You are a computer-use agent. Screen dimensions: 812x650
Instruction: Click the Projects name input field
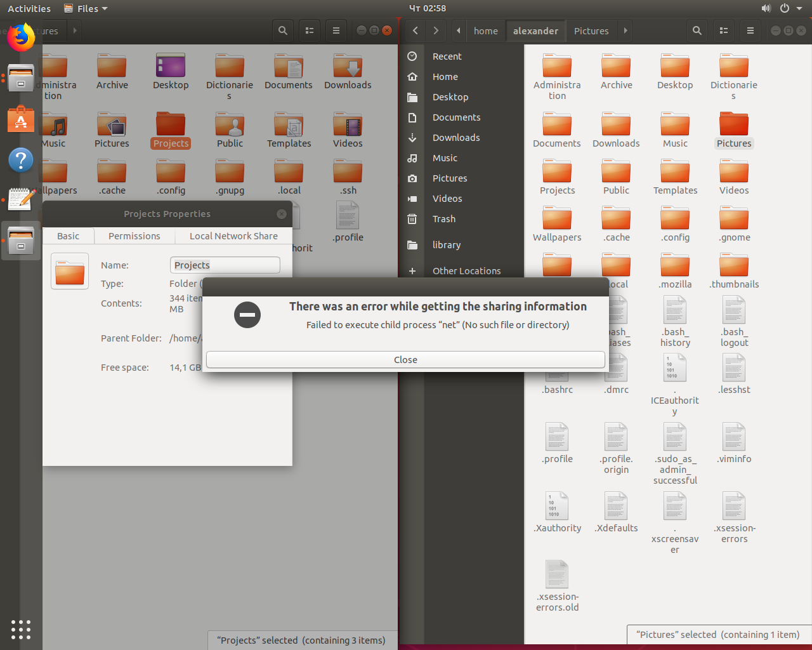pos(225,265)
